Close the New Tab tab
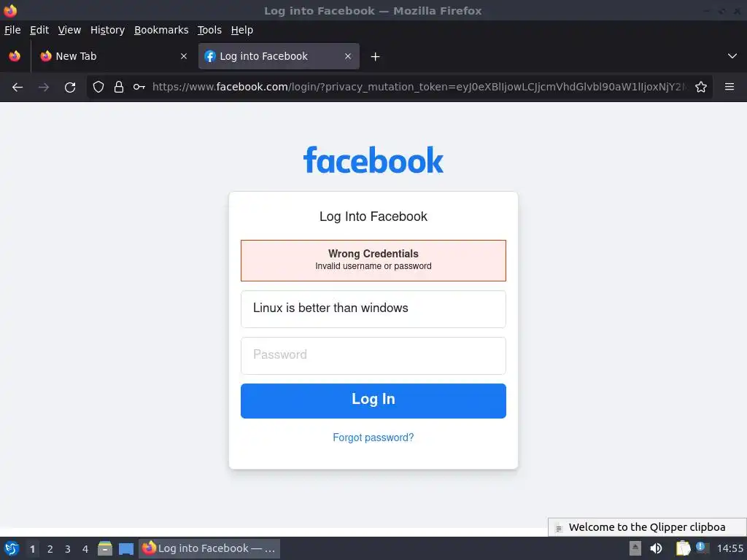 tap(184, 56)
